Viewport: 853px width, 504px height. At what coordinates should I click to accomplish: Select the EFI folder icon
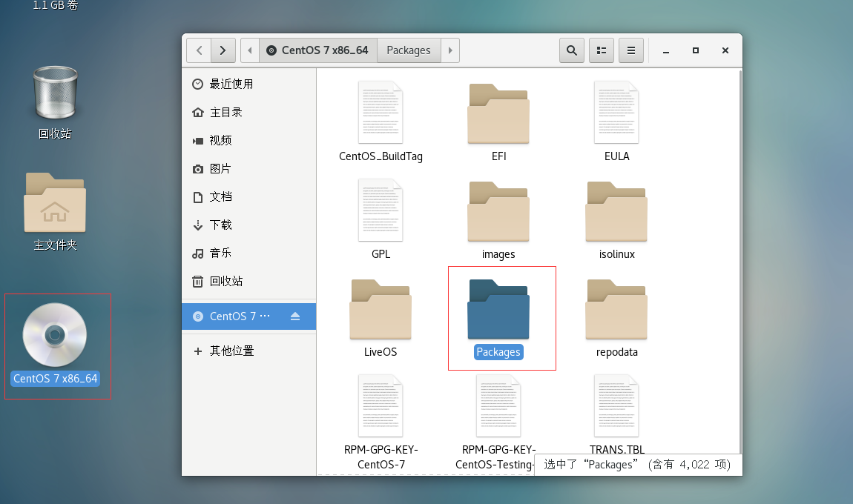(x=498, y=113)
